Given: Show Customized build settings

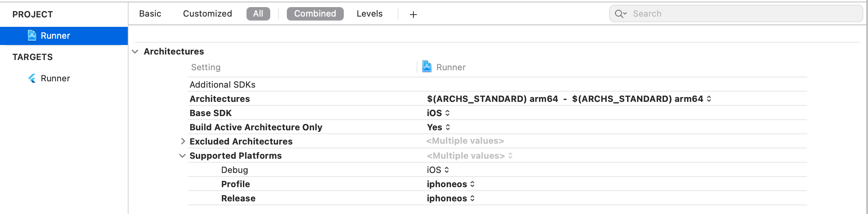Looking at the screenshot, I should pos(207,14).
